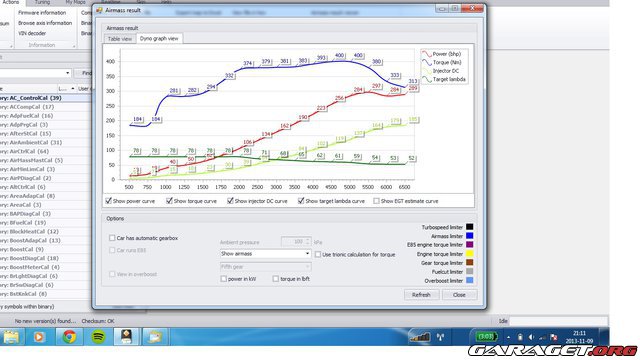640x360 pixels.
Task: Click the Refresh button
Action: pyautogui.click(x=421, y=295)
